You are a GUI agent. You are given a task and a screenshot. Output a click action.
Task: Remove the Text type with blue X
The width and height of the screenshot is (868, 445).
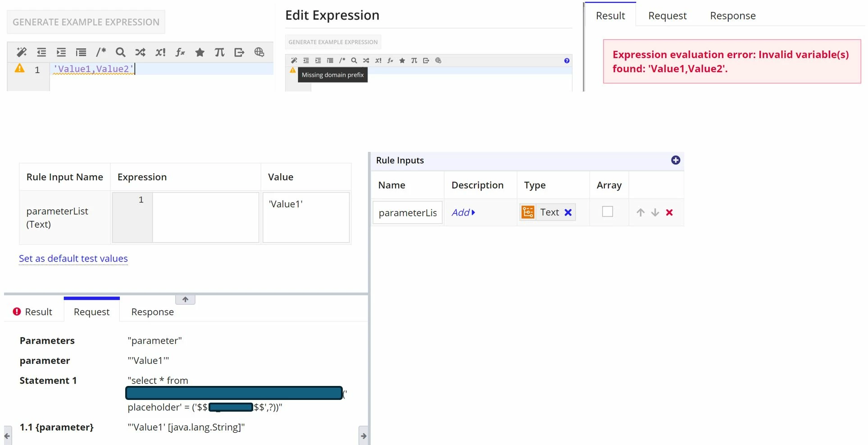pyautogui.click(x=568, y=212)
